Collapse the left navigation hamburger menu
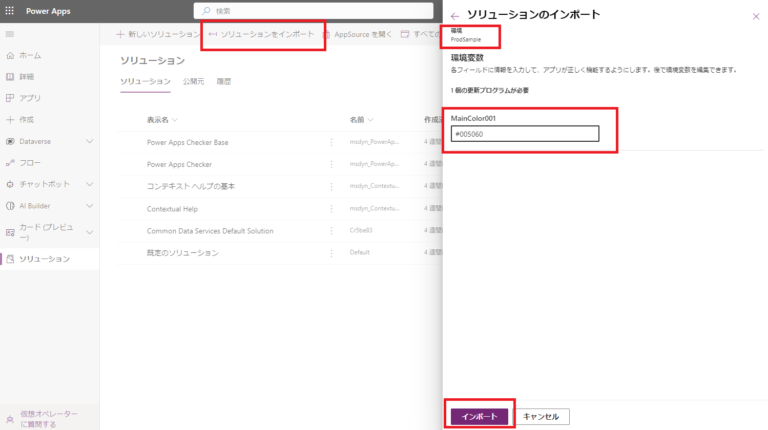Screen dimensions: 768x430 pyautogui.click(x=10, y=34)
